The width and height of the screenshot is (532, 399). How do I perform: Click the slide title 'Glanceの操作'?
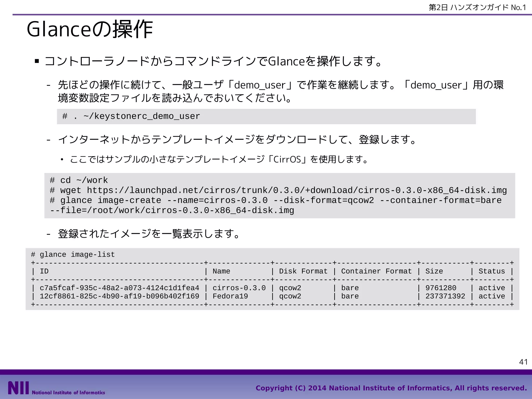[90, 29]
